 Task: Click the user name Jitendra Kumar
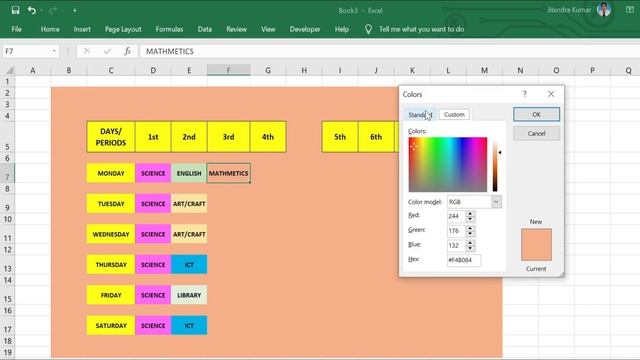(569, 10)
